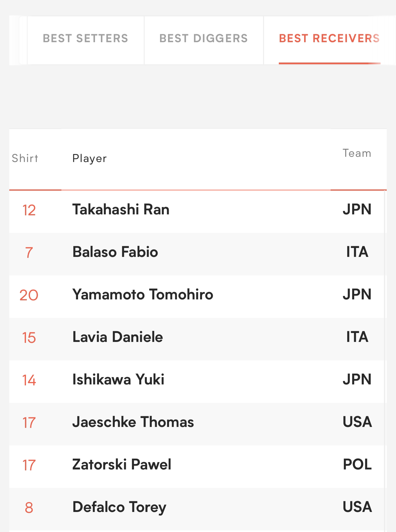
Task: Click ITA team in Balaso Fabio row
Action: pyautogui.click(x=357, y=252)
